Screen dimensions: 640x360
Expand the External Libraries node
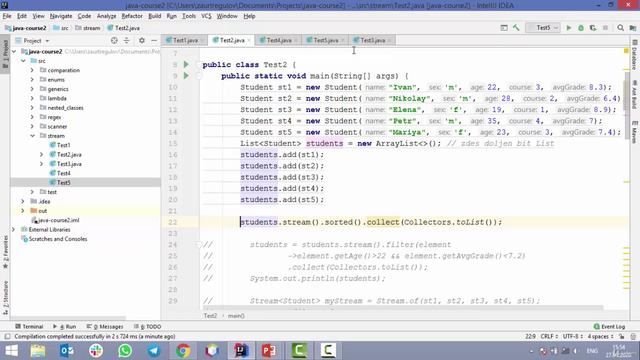click(14, 229)
